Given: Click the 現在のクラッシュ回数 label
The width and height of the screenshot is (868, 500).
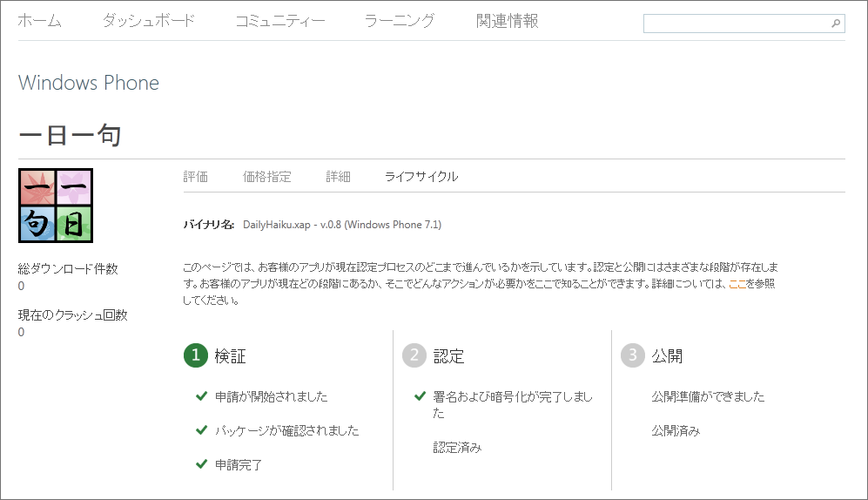Looking at the screenshot, I should pos(72,315).
